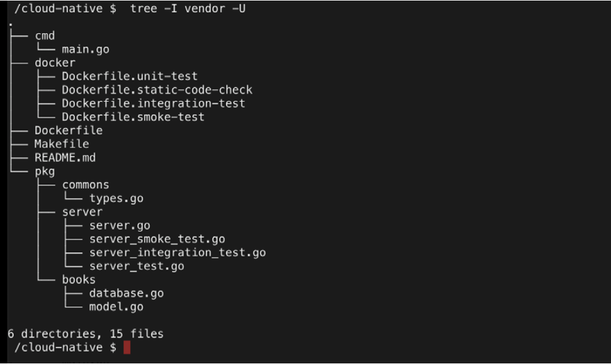
Task: Select types.go under commons
Action: coord(116,198)
